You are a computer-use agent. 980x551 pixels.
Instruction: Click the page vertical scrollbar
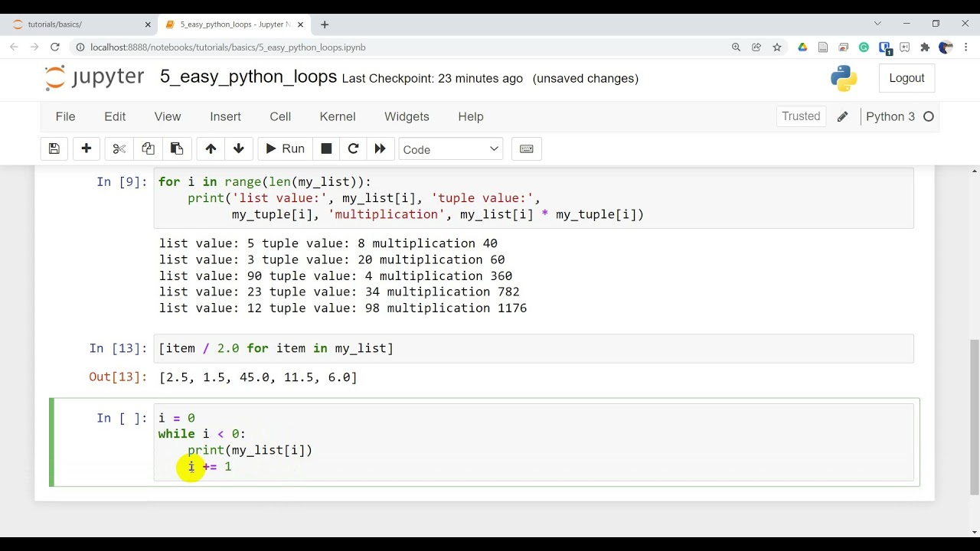974,417
